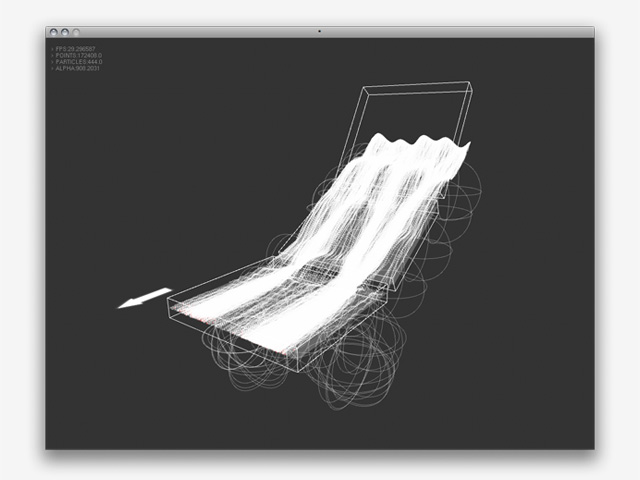Screen dimensions: 640x480
Task: Click the PARTICLES count readout
Action: (80, 62)
